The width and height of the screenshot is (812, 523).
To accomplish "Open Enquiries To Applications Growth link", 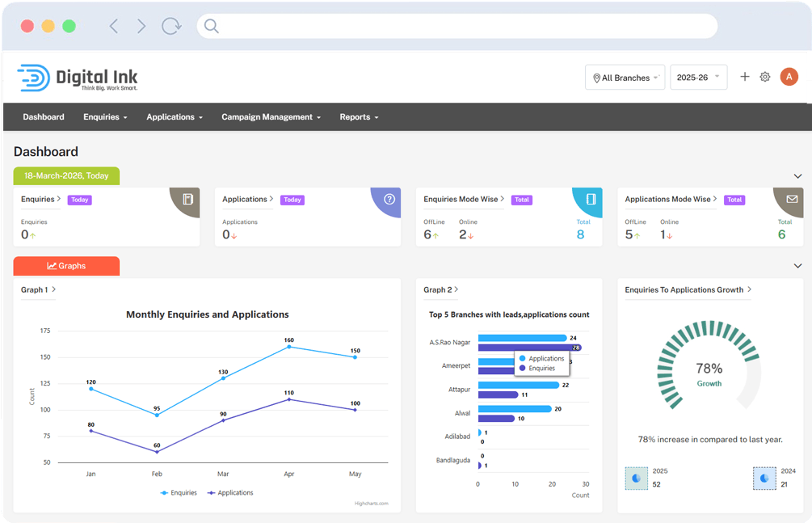I will [x=688, y=289].
